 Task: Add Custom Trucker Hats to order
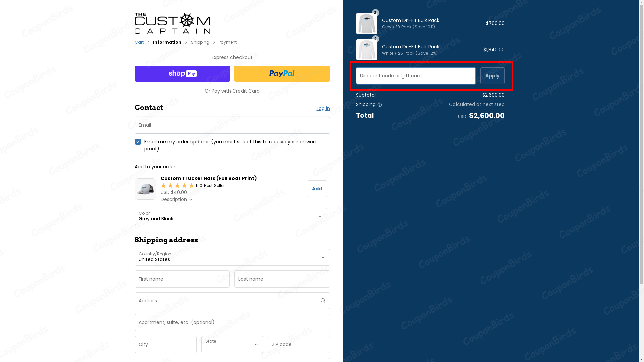point(317,189)
